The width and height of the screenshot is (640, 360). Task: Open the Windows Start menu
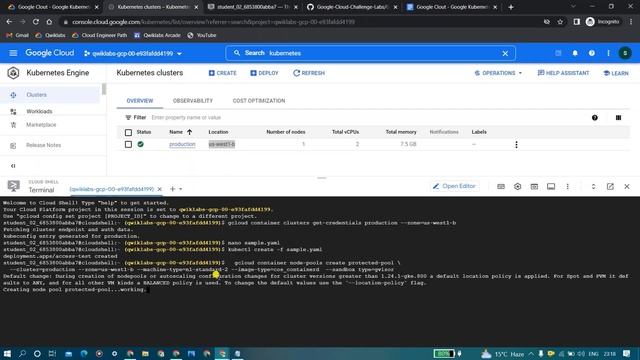[7, 353]
